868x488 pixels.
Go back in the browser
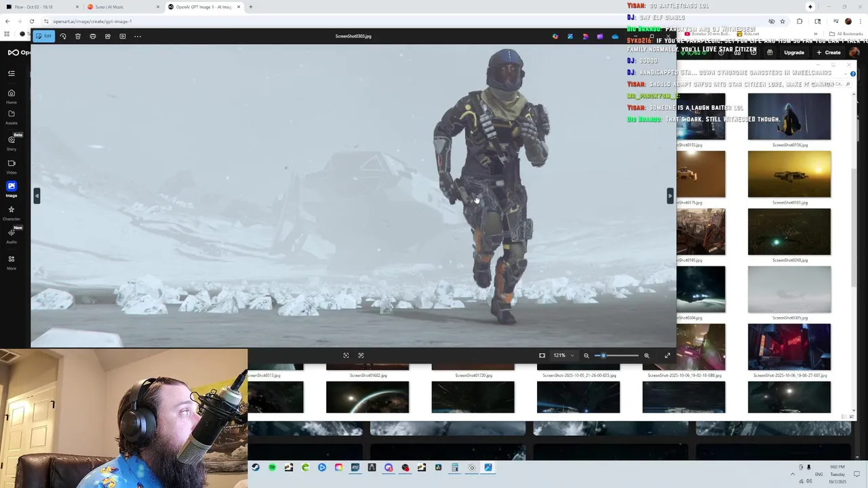[7, 21]
